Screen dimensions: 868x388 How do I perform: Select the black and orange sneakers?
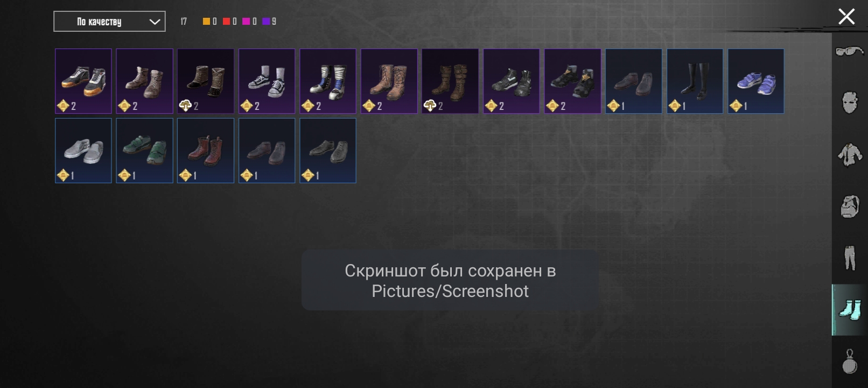83,81
